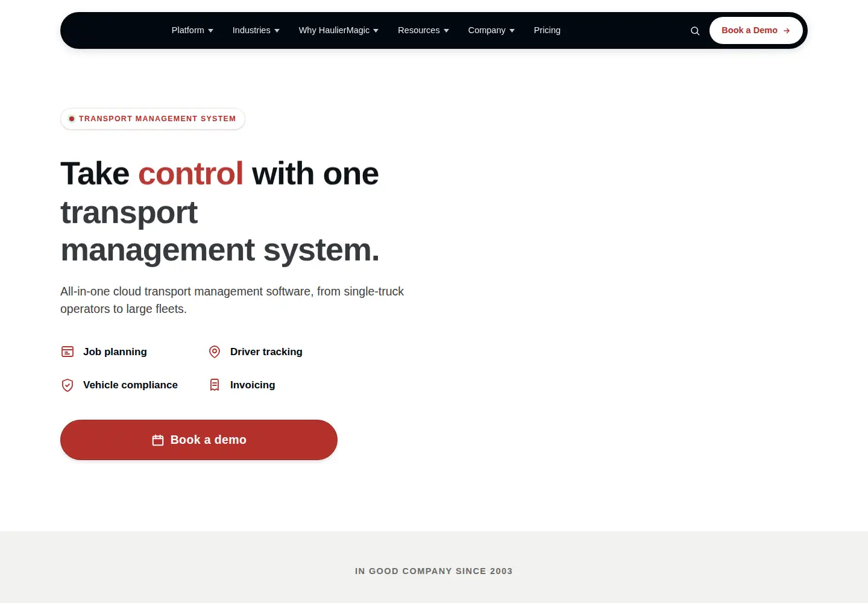Open the Company dropdown menu

pyautogui.click(x=491, y=30)
